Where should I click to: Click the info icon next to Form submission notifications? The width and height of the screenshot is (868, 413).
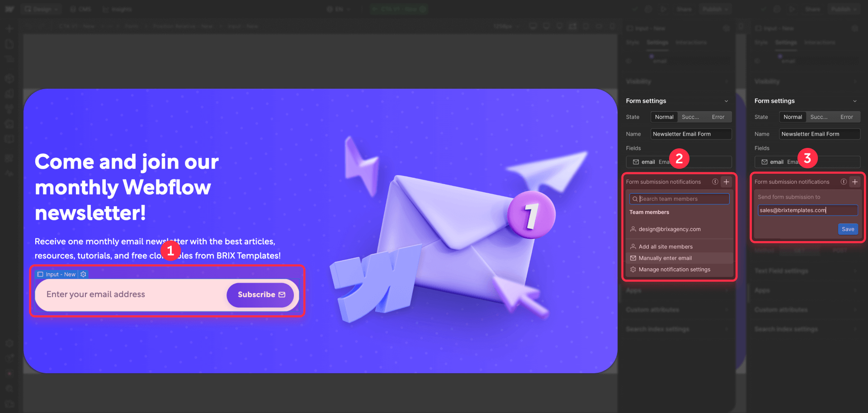(x=715, y=182)
